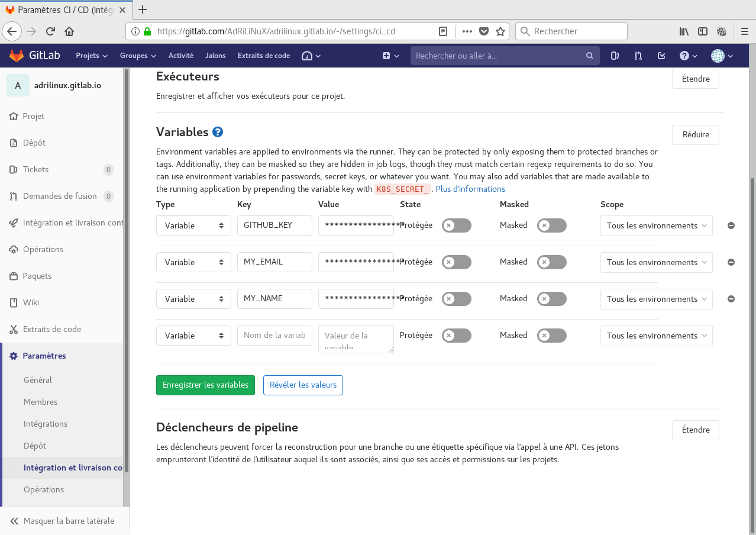Open the issues icon in navbar
The image size is (756, 535).
615,56
